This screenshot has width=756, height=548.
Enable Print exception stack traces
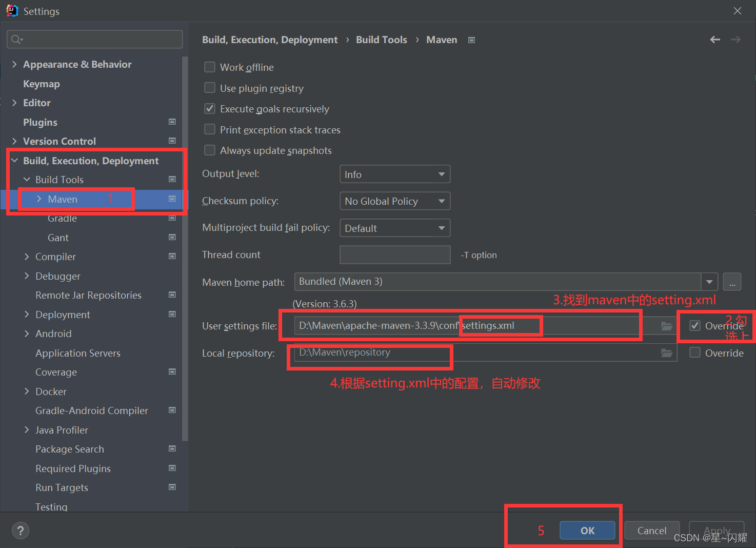click(x=210, y=129)
